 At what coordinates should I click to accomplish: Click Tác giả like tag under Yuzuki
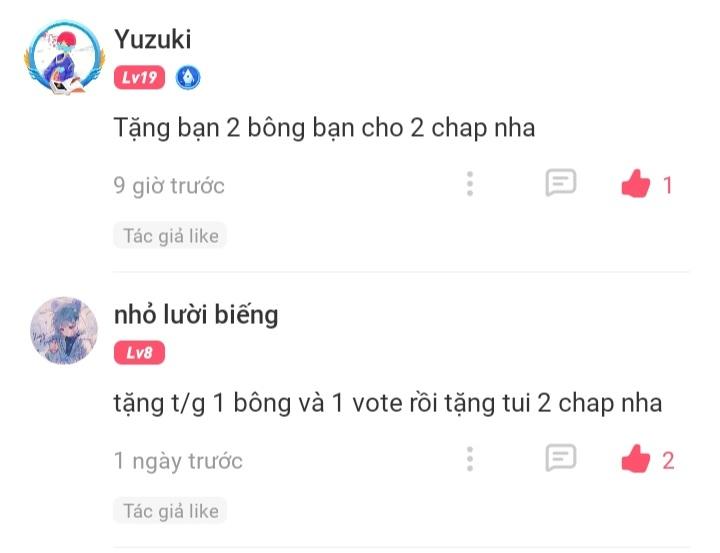(x=170, y=236)
